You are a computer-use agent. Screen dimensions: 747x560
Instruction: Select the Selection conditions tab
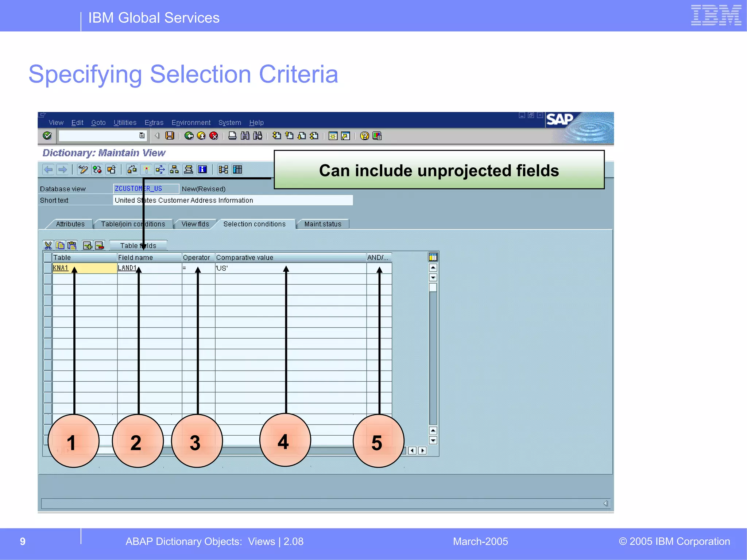[255, 224]
